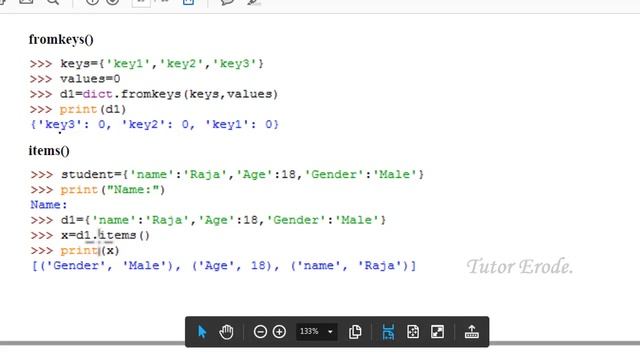Click the fromkeys() heading
Image resolution: width=640 pixels, height=360 pixels.
point(61,40)
